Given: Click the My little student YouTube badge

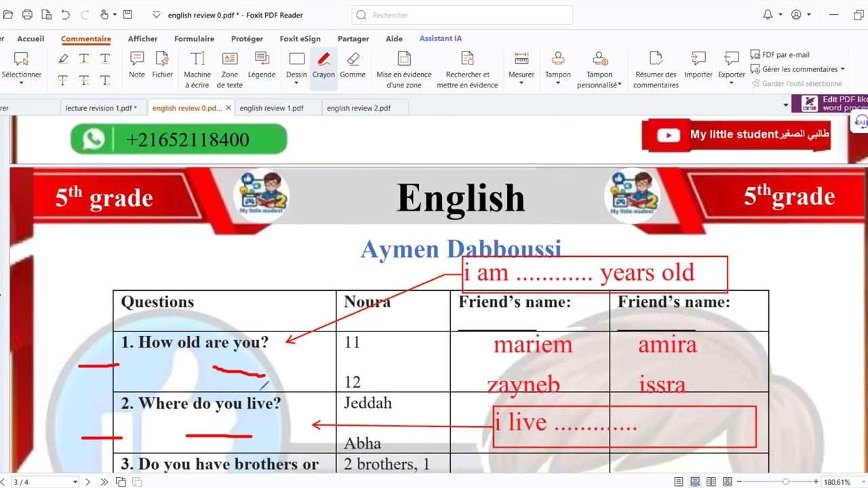Looking at the screenshot, I should click(x=736, y=135).
